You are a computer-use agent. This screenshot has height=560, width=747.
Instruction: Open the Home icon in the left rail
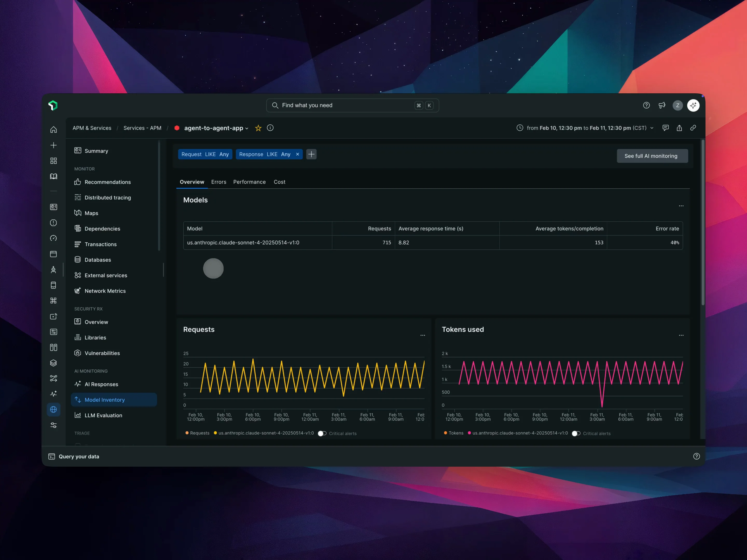pyautogui.click(x=54, y=130)
